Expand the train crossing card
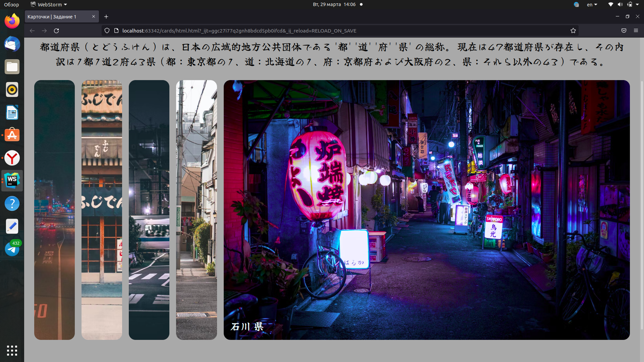The height and width of the screenshot is (362, 644). tap(149, 210)
